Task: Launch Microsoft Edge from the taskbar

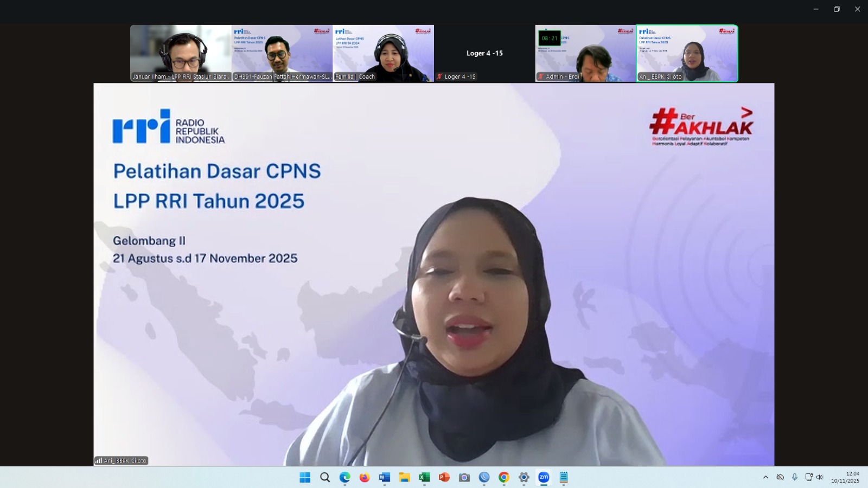Action: pos(345,477)
